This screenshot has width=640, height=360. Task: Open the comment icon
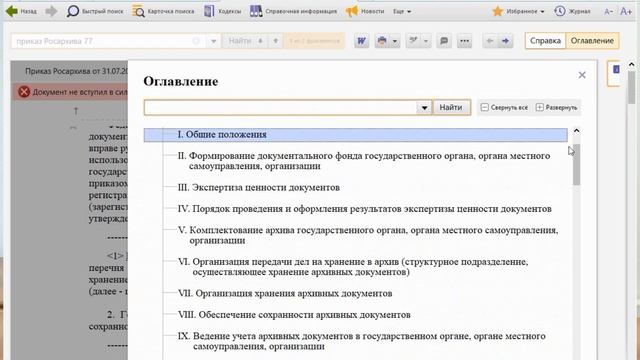point(444,41)
